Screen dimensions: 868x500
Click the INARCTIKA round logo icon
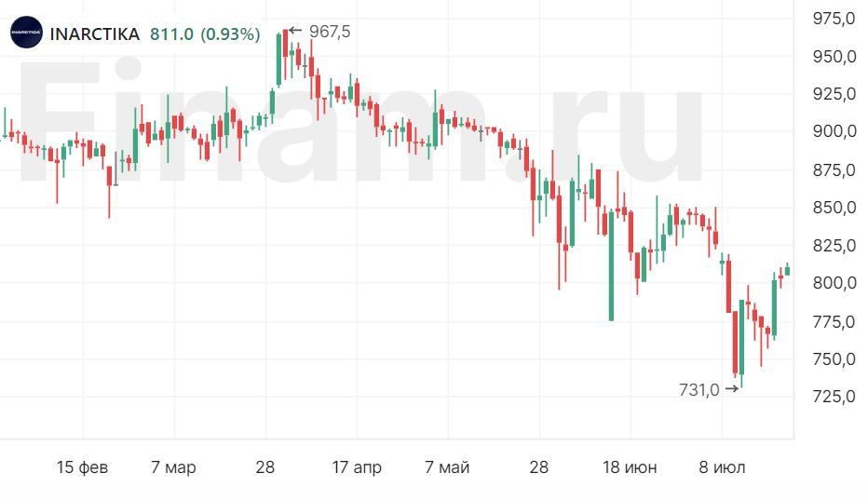click(x=25, y=34)
